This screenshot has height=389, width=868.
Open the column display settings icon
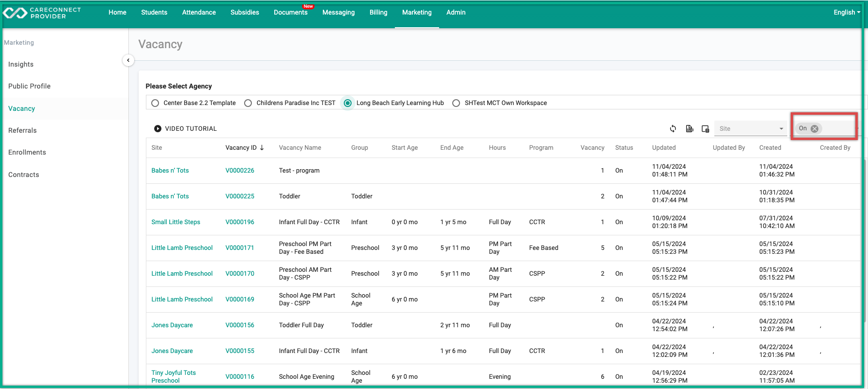(x=705, y=129)
